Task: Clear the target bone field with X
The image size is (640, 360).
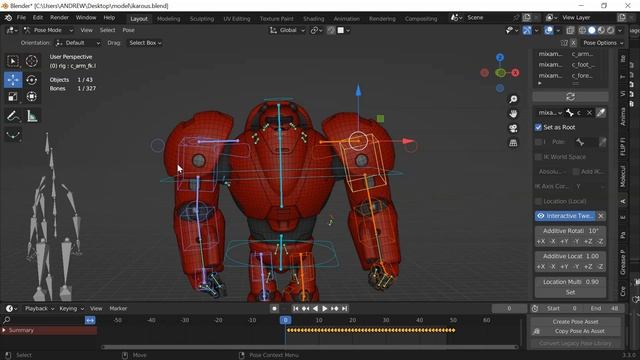Action: point(589,113)
